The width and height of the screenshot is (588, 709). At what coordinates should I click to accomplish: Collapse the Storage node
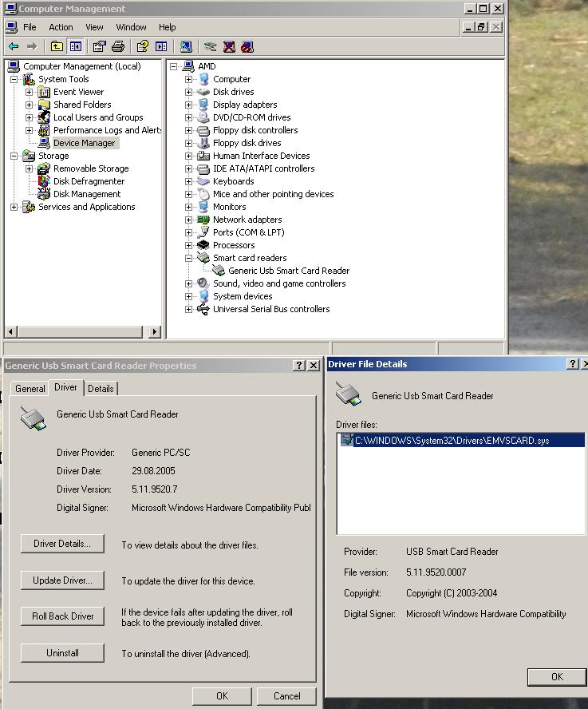point(14,156)
